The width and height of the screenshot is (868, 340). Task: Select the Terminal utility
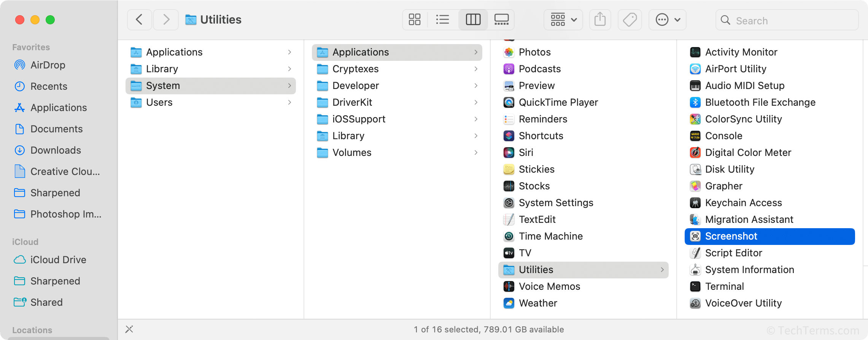(x=770, y=286)
